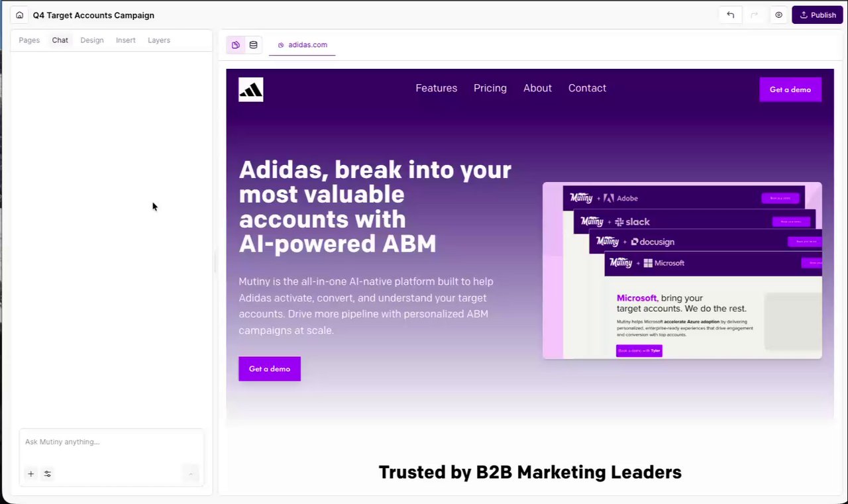
Task: Publish the campaign
Action: click(x=817, y=15)
